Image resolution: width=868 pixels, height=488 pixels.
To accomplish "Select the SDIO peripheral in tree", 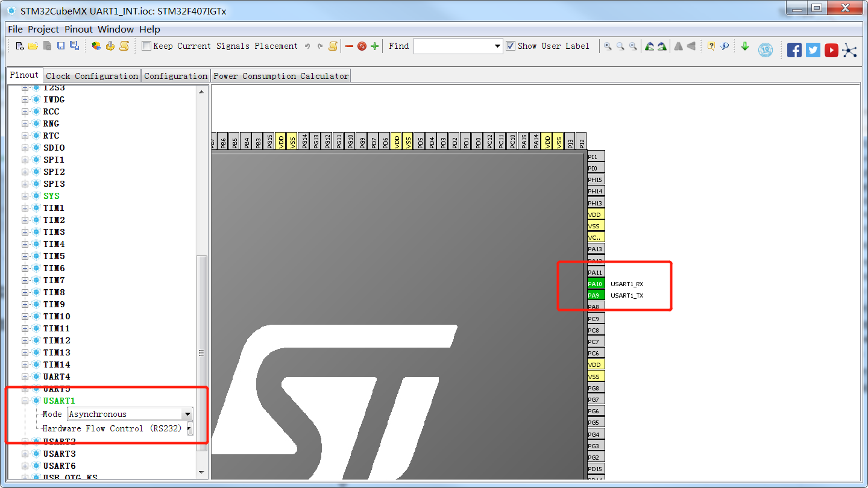I will pyautogui.click(x=54, y=148).
